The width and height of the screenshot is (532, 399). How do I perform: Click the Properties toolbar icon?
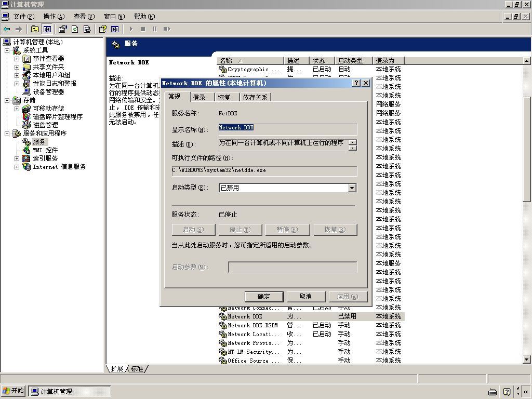tap(62, 29)
